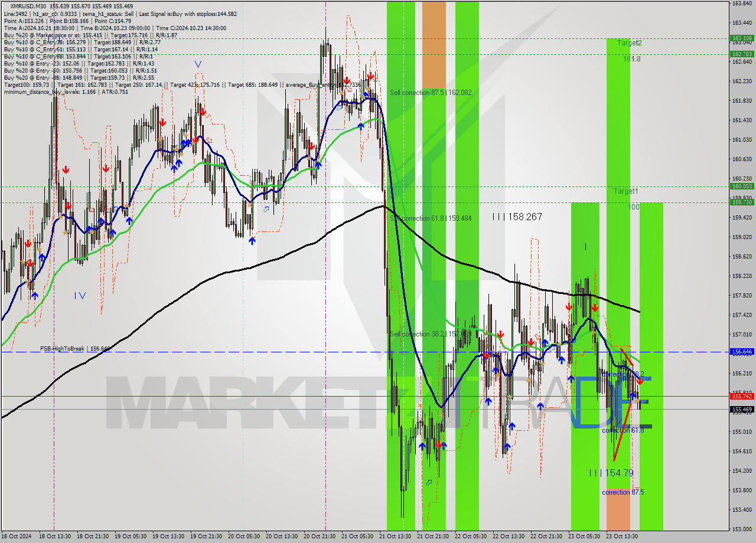
Task: Select the red 155.742 price tag
Action: point(742,396)
